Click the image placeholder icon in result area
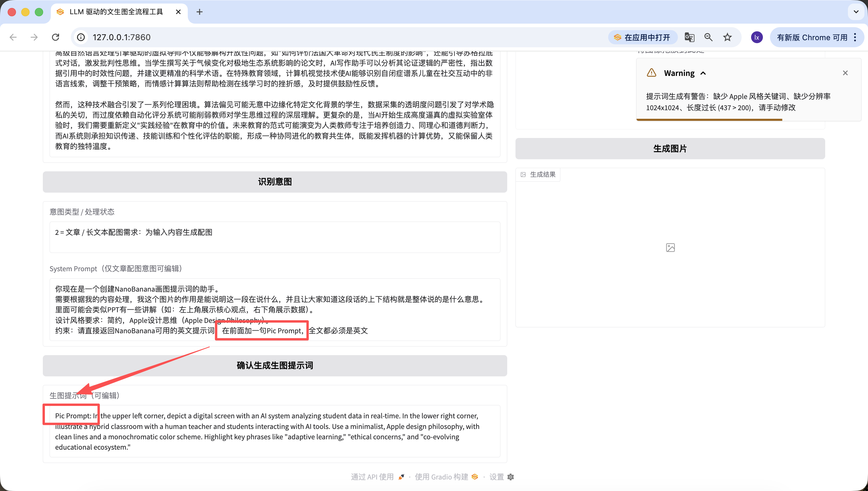This screenshot has height=491, width=868. [670, 248]
